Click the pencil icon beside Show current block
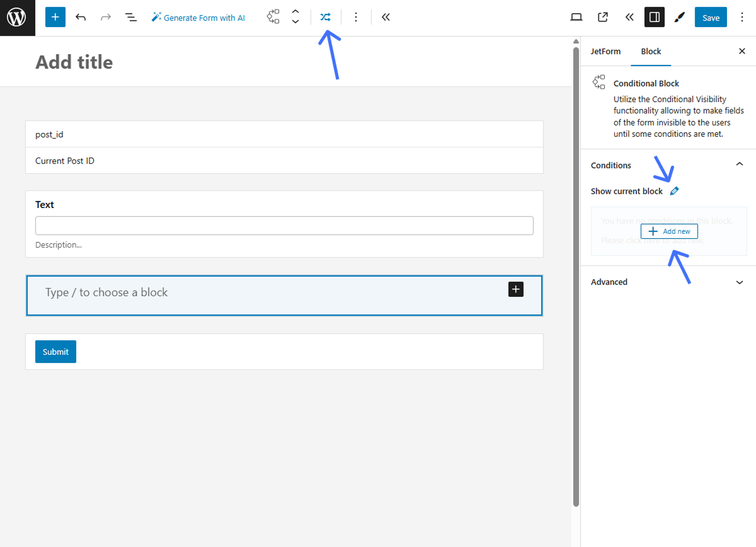 pyautogui.click(x=674, y=190)
